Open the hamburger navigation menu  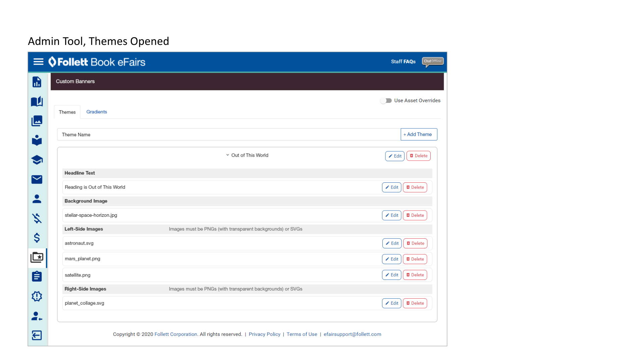click(x=38, y=62)
